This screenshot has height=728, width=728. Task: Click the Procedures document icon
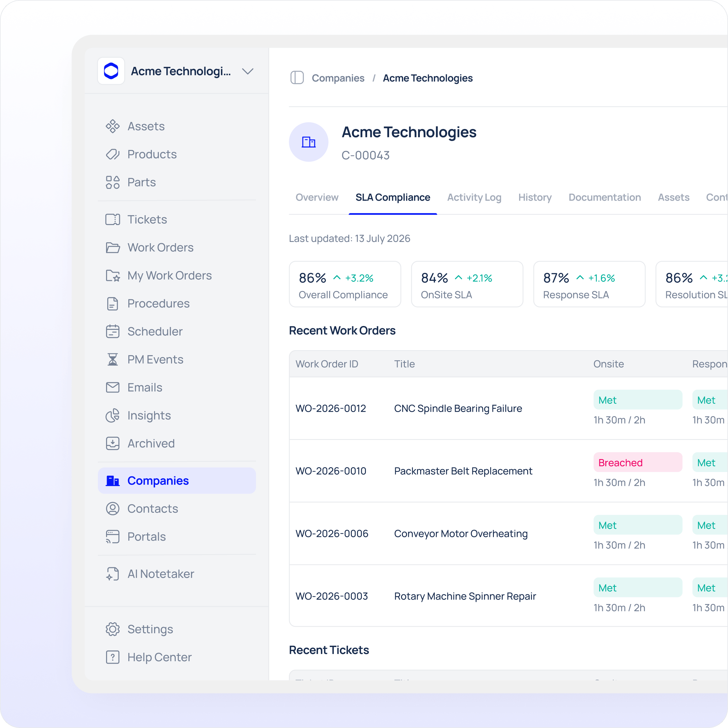tap(112, 303)
